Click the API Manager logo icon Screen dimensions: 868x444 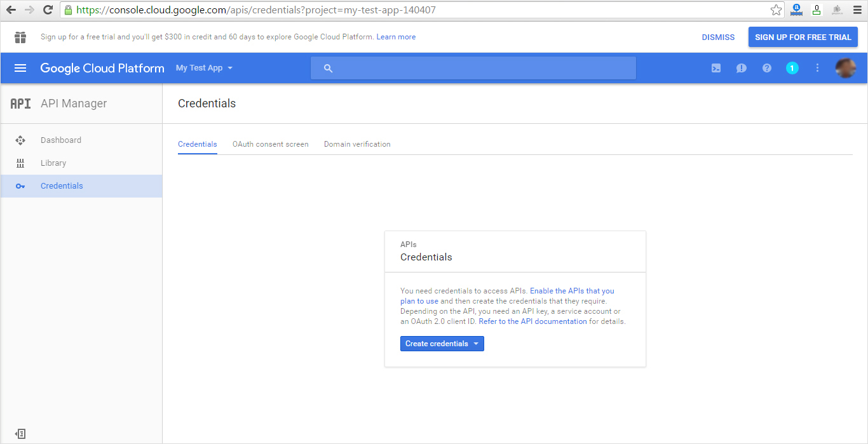point(20,104)
